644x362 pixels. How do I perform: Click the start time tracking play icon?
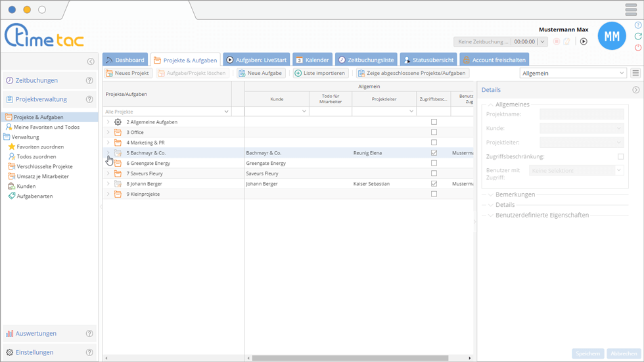pyautogui.click(x=584, y=41)
